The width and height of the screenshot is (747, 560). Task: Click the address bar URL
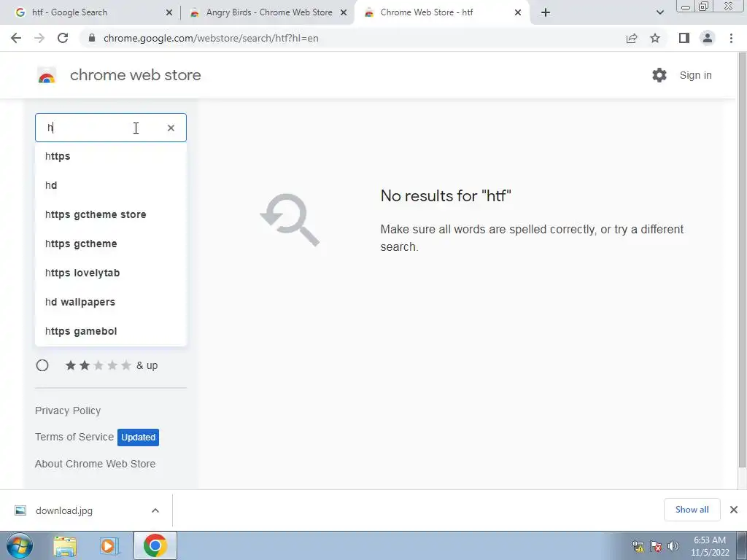[x=211, y=38]
